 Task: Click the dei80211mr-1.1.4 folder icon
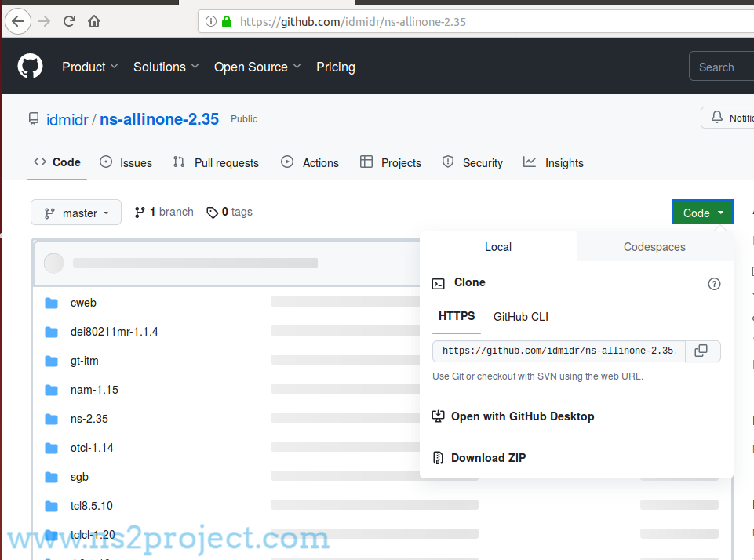(52, 332)
